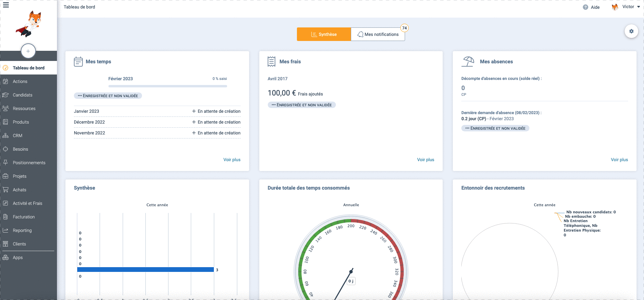Image resolution: width=644 pixels, height=300 pixels.
Task: Open the Candidats menu entry
Action: (x=28, y=95)
